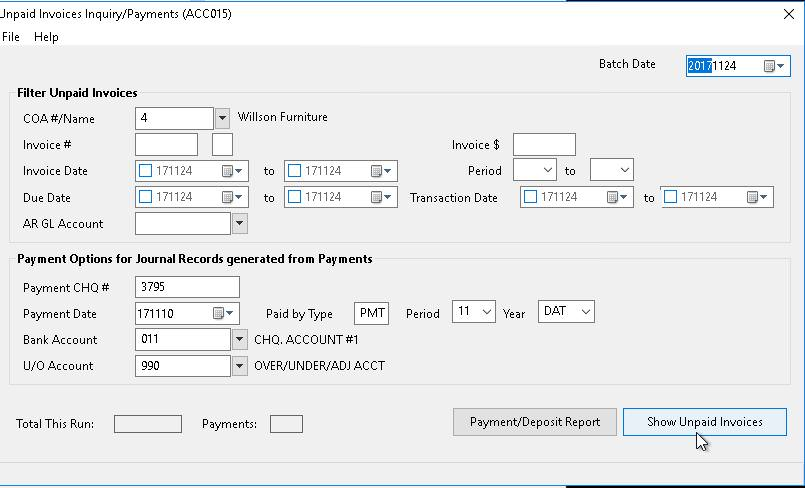Open the Payment Date calendar picker
The image size is (805, 488).
pyautogui.click(x=223, y=313)
